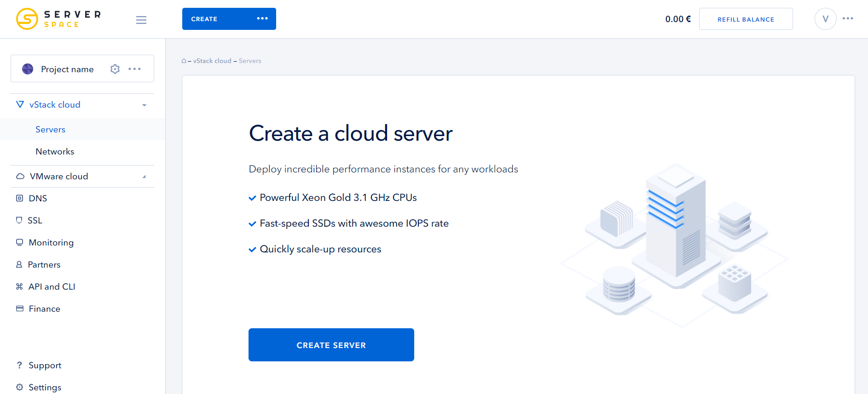Screen dimensions: 868x394
Task: Open the Support page link
Action: tap(45, 365)
